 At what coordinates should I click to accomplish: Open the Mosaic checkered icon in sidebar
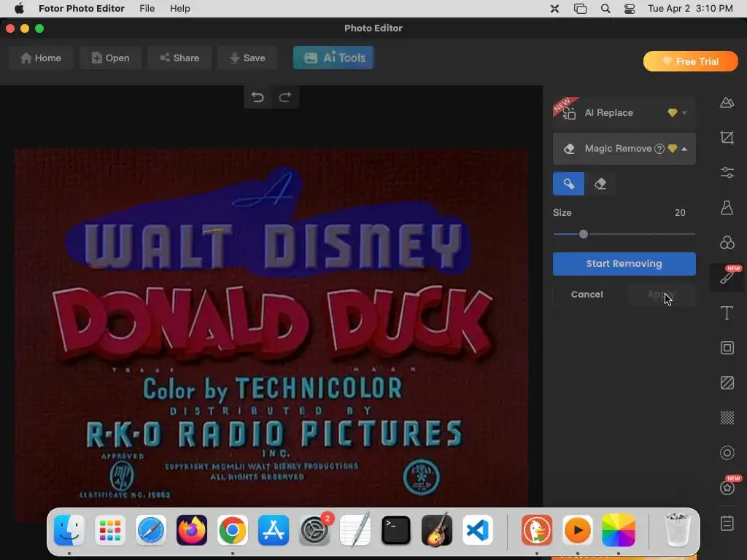pyautogui.click(x=727, y=418)
